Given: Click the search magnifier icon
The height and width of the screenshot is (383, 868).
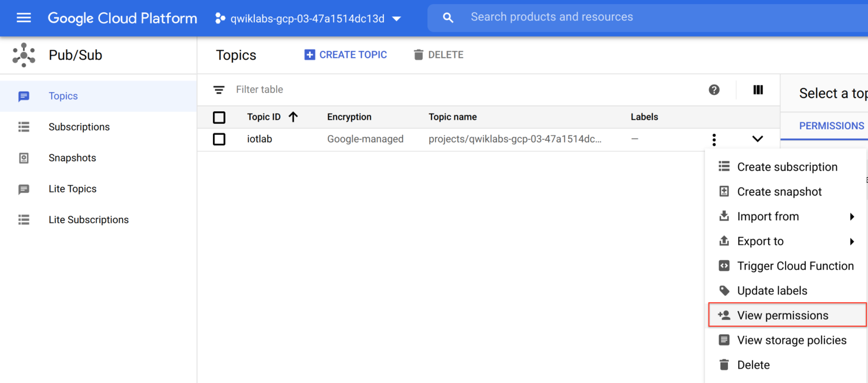Looking at the screenshot, I should pos(448,18).
